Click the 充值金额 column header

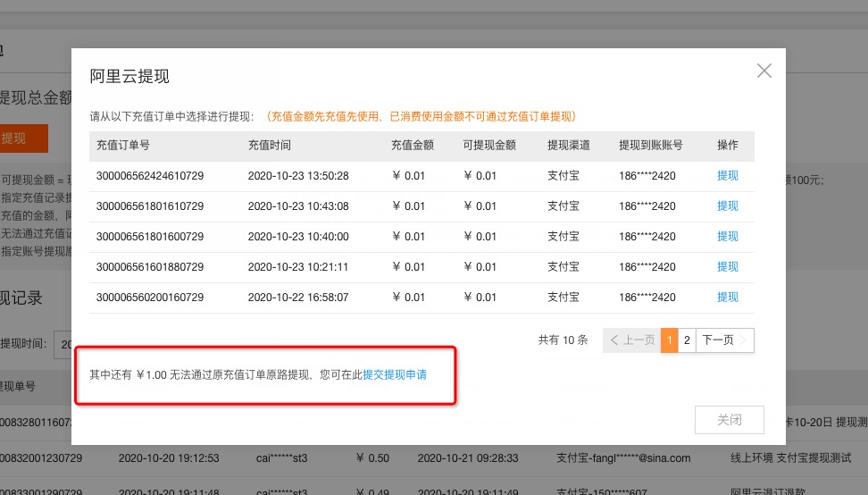click(413, 145)
